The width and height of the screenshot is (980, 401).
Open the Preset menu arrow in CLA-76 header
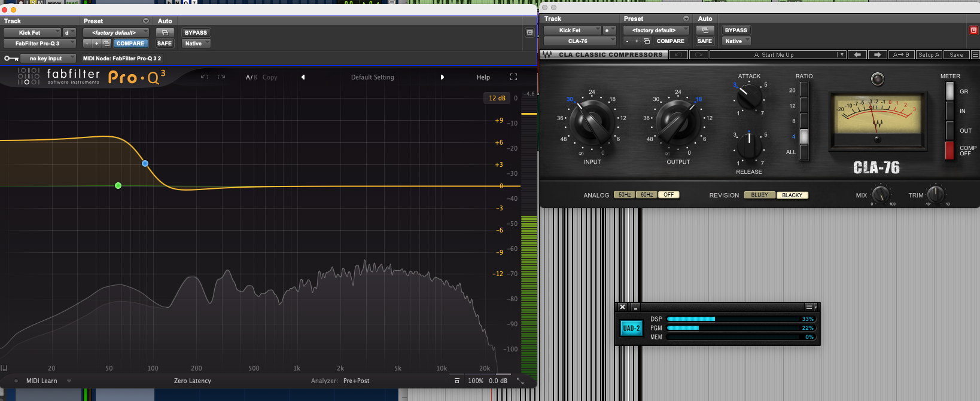click(686, 19)
